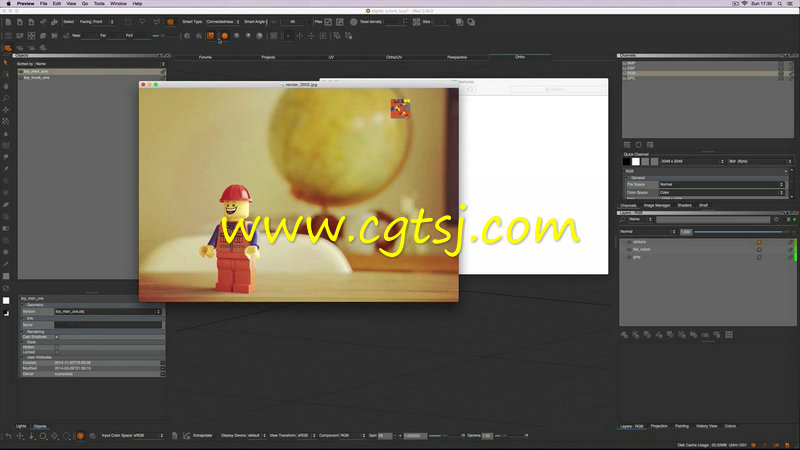
Task: Open the Forums tab
Action: pos(205,57)
